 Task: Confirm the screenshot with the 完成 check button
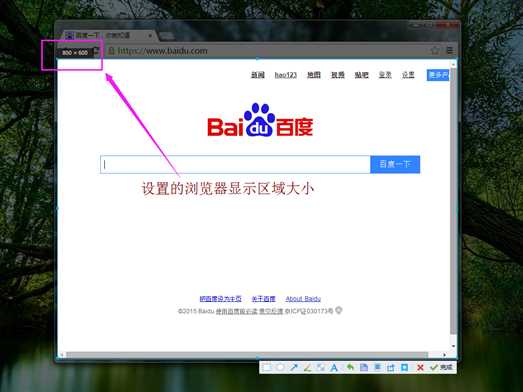point(441,367)
